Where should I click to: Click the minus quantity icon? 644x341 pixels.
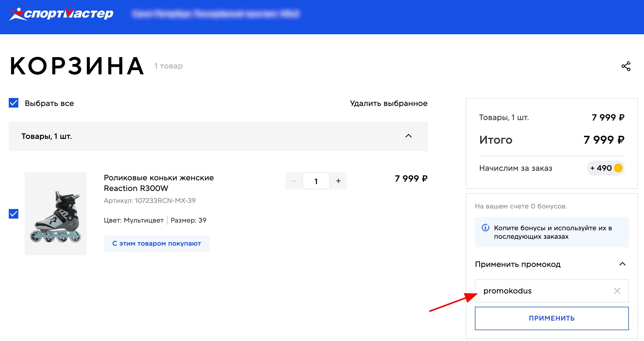tap(294, 181)
